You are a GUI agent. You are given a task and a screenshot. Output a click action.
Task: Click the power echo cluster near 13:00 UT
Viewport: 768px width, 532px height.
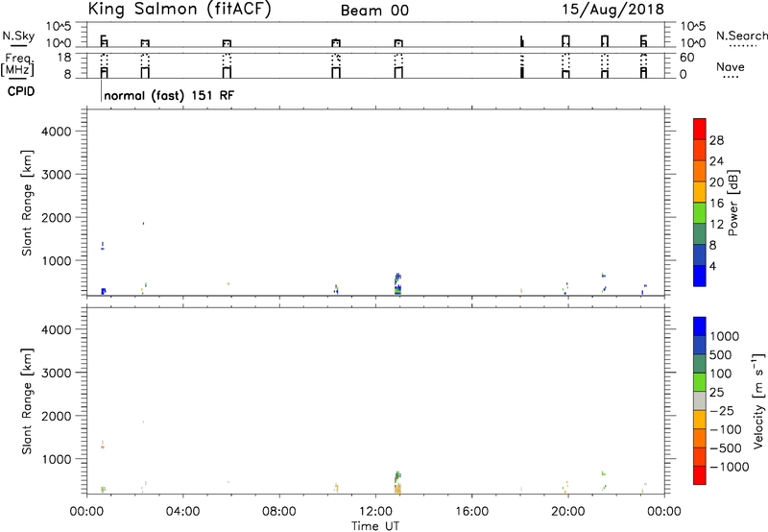397,284
